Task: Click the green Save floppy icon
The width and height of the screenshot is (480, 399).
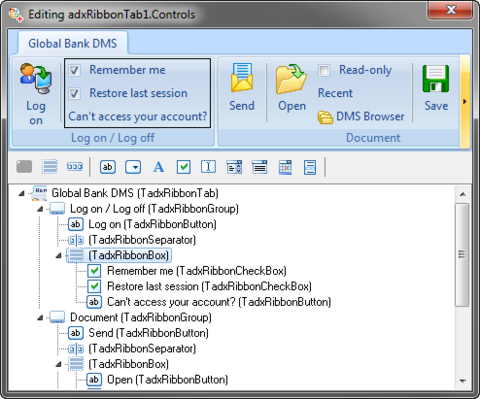Action: 436,79
